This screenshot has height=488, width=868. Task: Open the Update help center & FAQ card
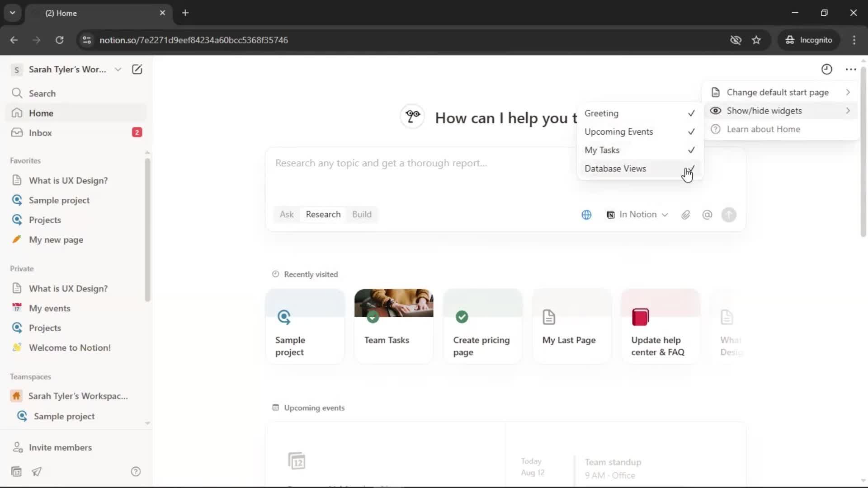[x=661, y=326]
